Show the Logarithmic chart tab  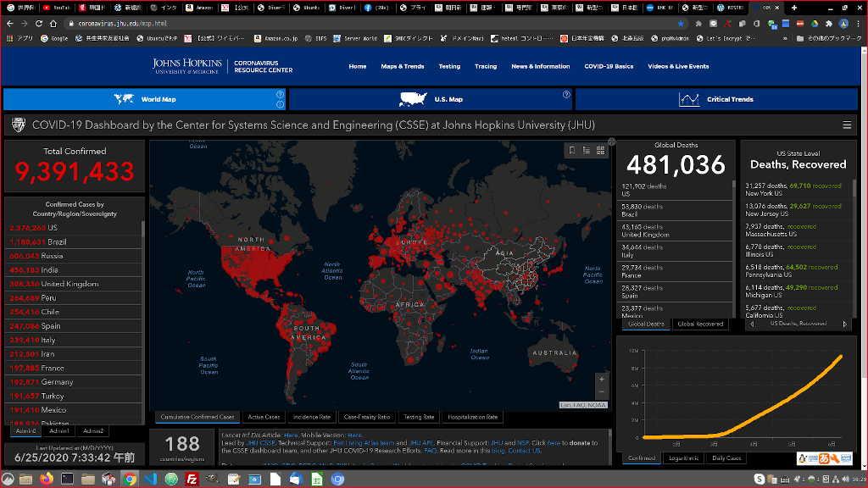tap(683, 458)
